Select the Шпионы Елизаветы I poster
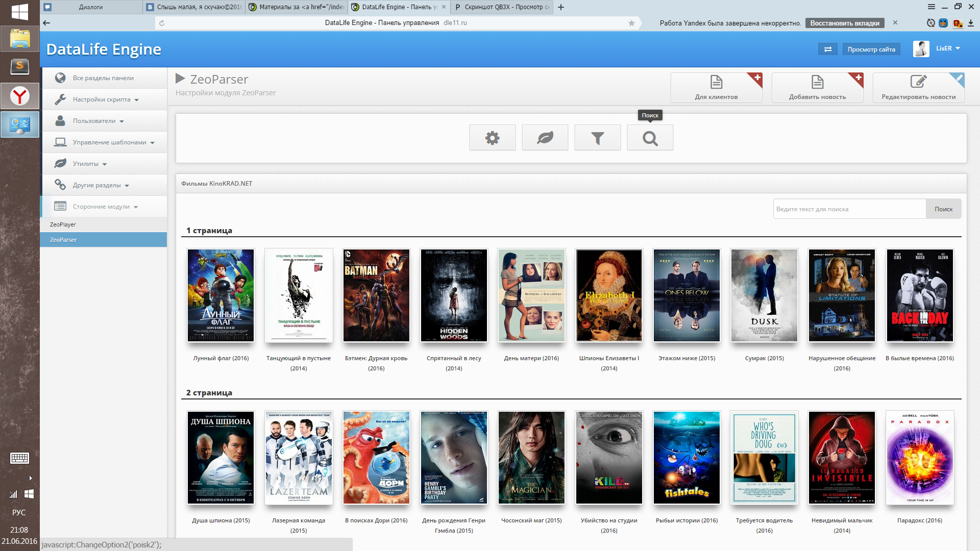Viewport: 980px width, 551px height. coord(609,295)
